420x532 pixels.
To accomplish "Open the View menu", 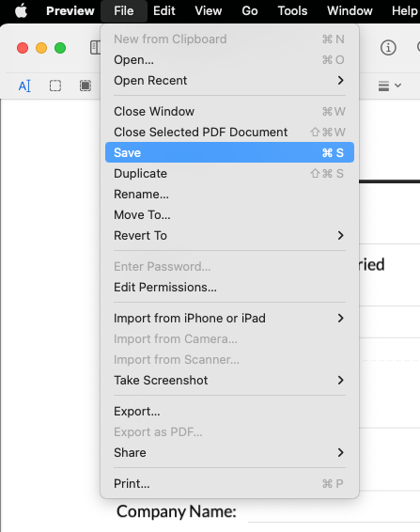I will 209,11.
